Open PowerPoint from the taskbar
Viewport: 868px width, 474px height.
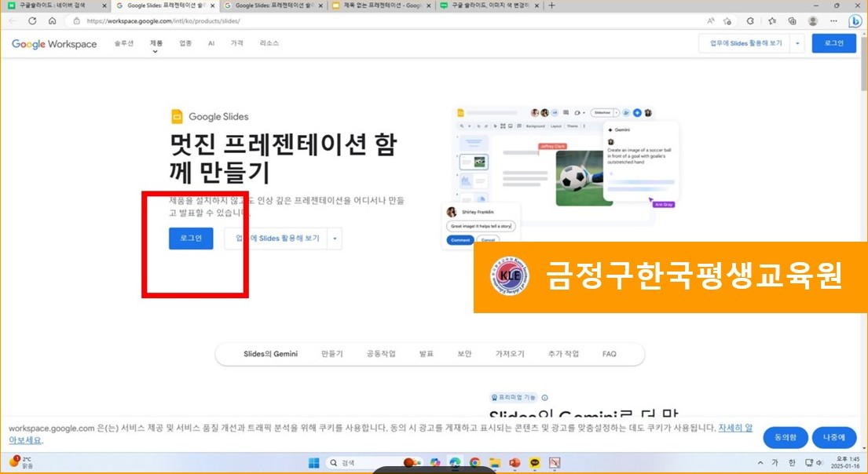coord(515,462)
